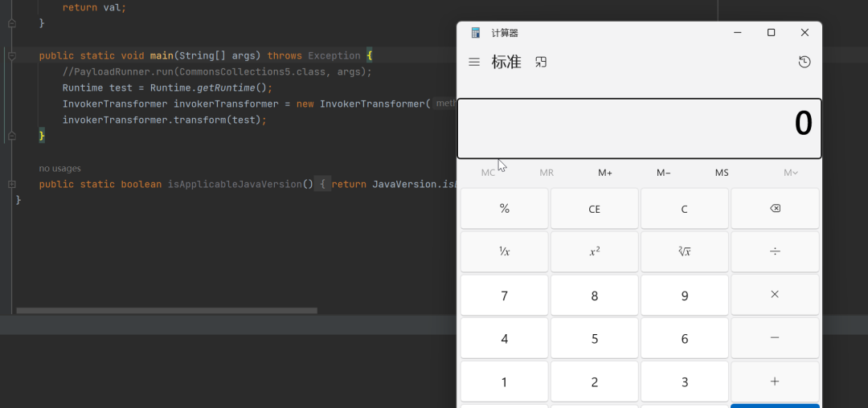Screen dimensions: 868x408
Task: Click digit 8 on calculator
Action: click(x=595, y=296)
